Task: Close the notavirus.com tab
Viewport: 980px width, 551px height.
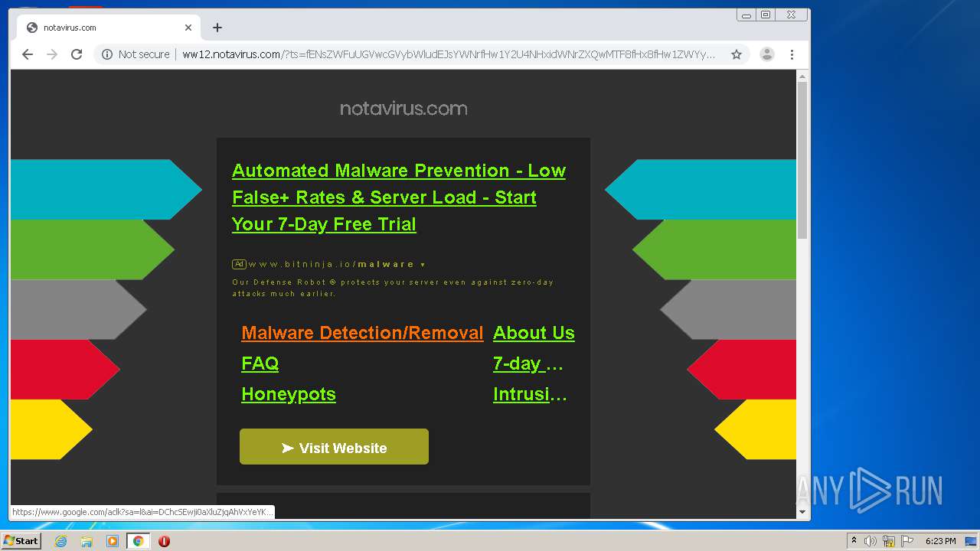Action: (188, 28)
